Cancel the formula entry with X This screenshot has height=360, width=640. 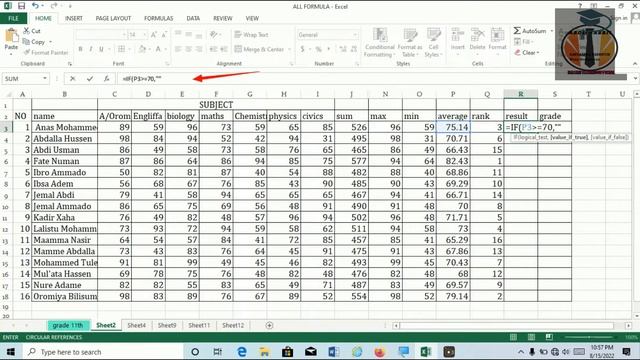tap(72, 78)
